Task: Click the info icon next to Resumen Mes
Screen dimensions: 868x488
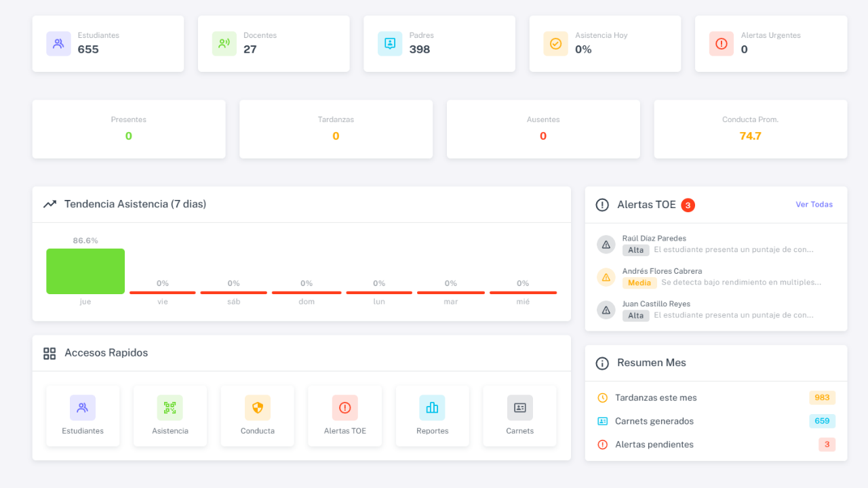Action: [602, 363]
